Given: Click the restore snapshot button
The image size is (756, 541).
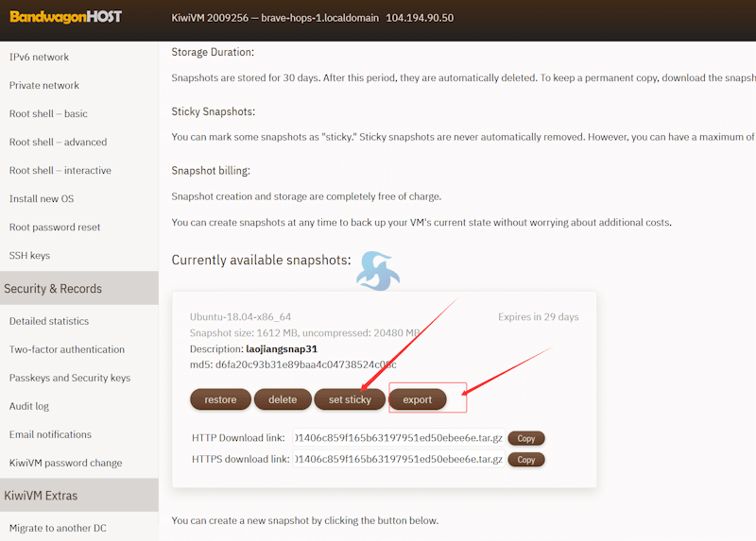Looking at the screenshot, I should coord(220,399).
